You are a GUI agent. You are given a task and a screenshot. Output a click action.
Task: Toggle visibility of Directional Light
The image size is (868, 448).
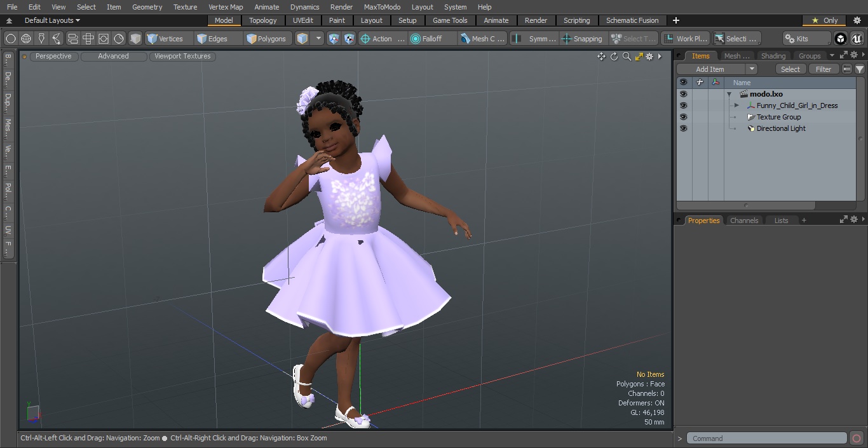683,128
